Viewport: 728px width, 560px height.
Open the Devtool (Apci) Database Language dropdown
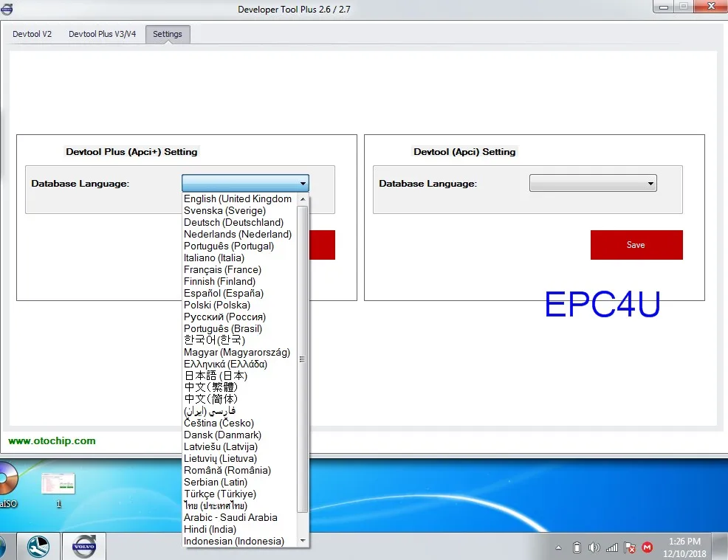[593, 183]
